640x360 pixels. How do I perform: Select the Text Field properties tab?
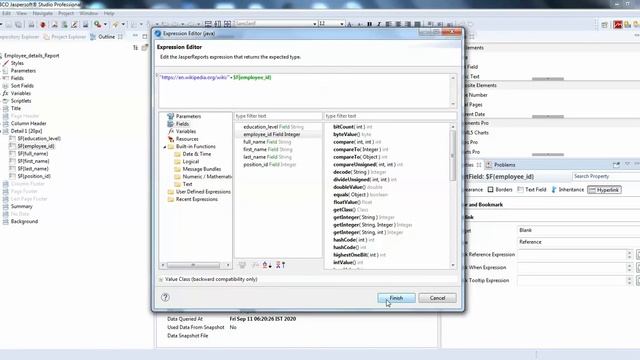coord(531,190)
